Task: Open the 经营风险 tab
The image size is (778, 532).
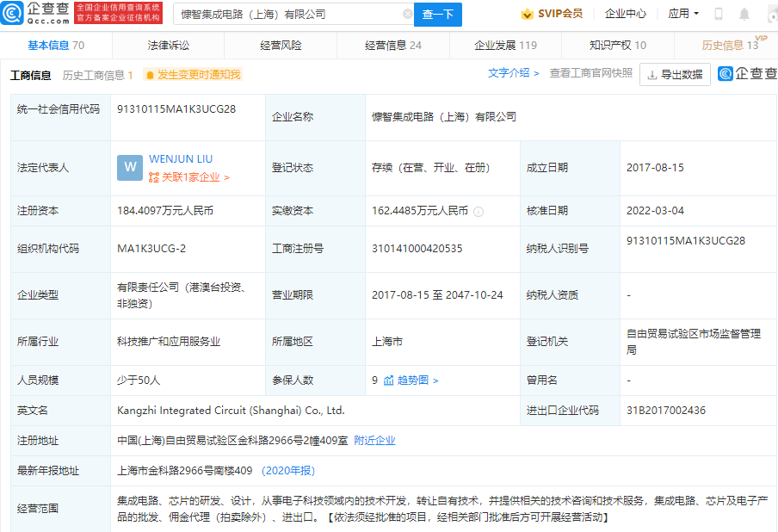Action: pyautogui.click(x=281, y=46)
